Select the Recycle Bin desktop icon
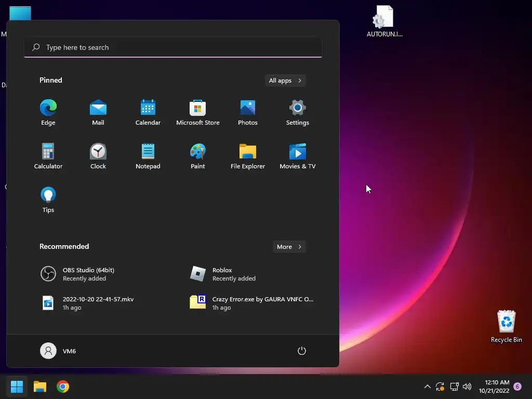This screenshot has width=532, height=399. (x=506, y=326)
